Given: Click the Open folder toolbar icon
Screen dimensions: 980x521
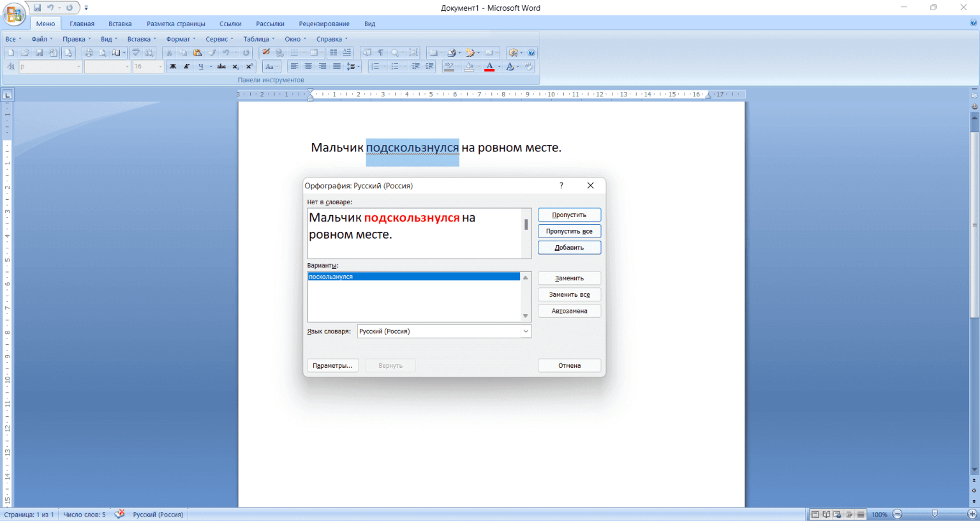Looking at the screenshot, I should coord(25,52).
